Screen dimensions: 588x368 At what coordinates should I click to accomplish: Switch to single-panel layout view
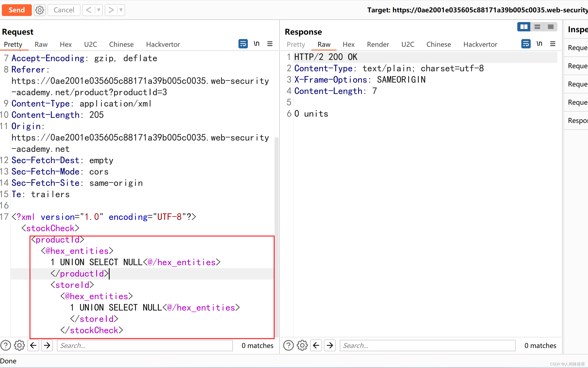click(x=551, y=27)
